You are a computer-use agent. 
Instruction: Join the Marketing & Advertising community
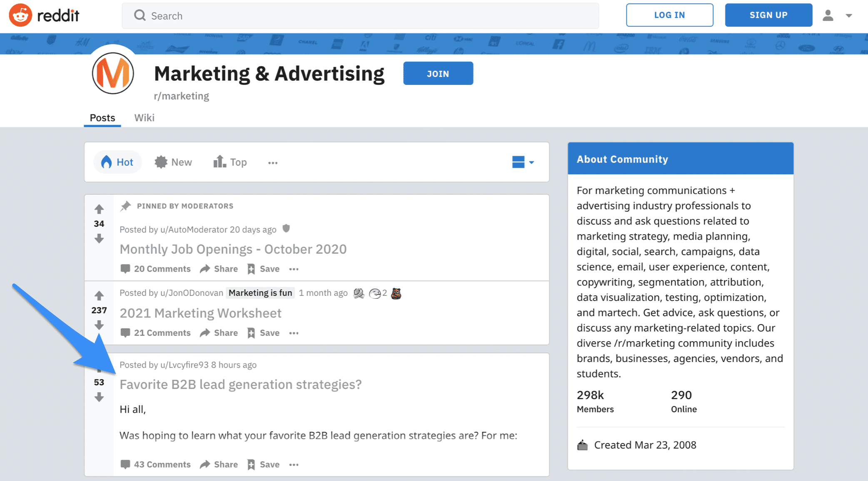click(x=438, y=73)
